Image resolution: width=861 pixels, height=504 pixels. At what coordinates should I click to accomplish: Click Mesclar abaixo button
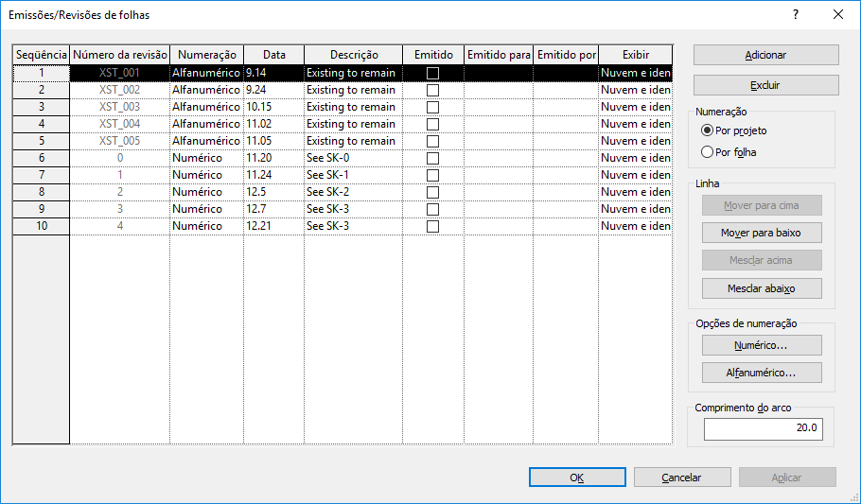[x=762, y=288]
